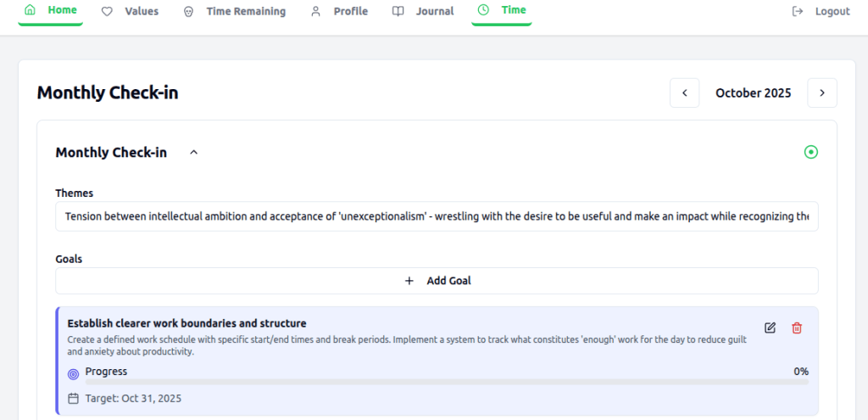Viewport: 868px width, 420px height.
Task: Click the clock icon beside Time
Action: click(x=483, y=11)
